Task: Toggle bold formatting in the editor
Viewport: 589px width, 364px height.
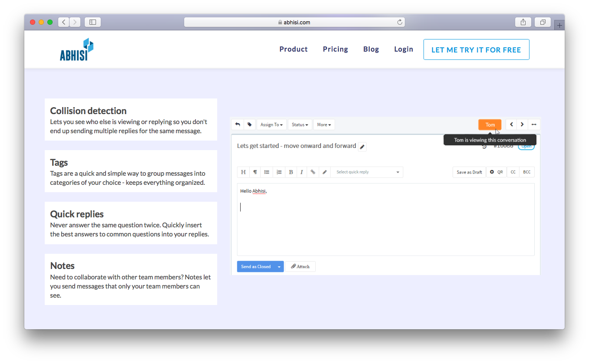Action: tap(291, 172)
